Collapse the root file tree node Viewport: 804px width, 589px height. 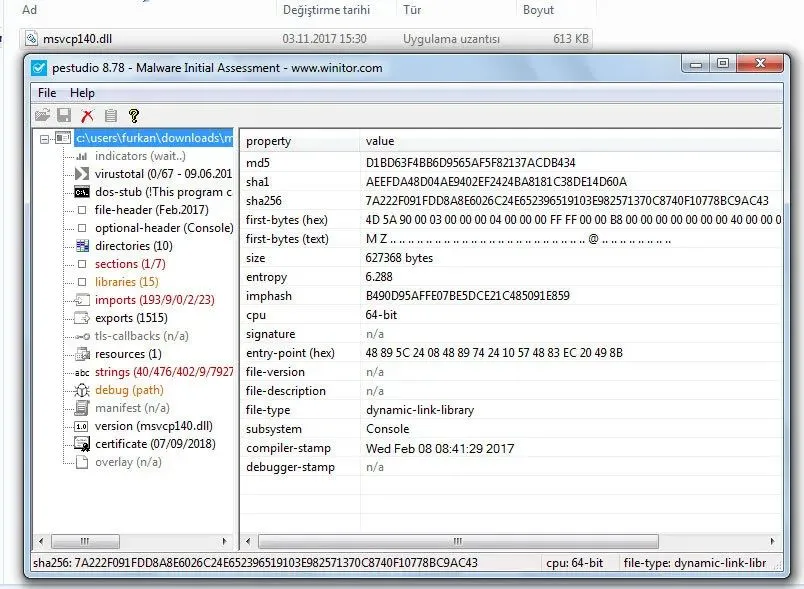45,138
